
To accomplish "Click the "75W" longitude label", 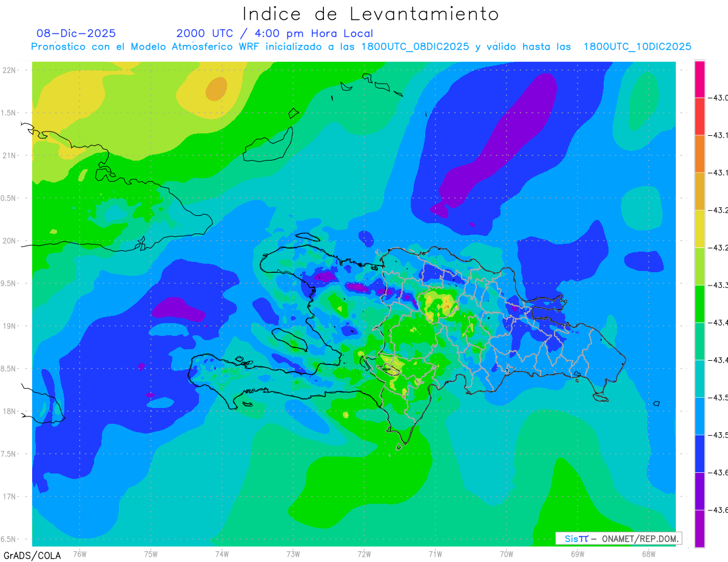I will coord(150,554).
